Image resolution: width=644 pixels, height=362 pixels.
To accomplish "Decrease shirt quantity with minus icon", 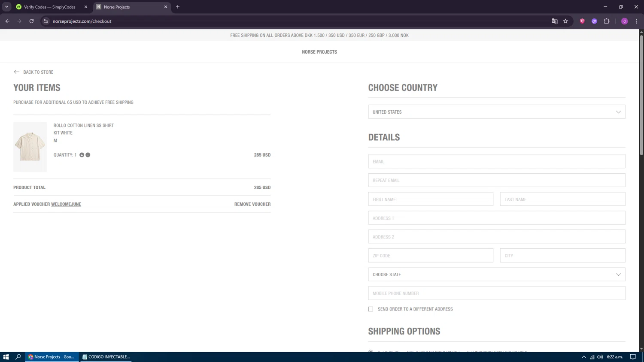I will click(x=88, y=155).
